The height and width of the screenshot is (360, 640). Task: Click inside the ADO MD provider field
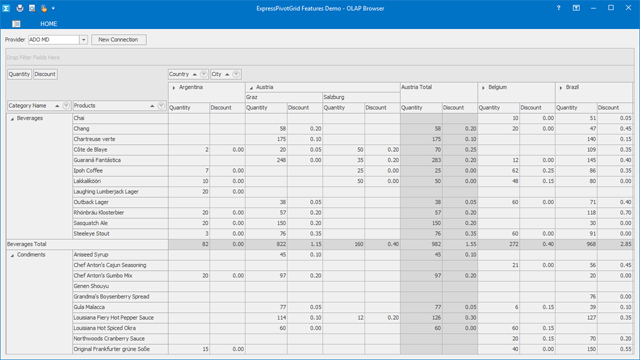54,40
